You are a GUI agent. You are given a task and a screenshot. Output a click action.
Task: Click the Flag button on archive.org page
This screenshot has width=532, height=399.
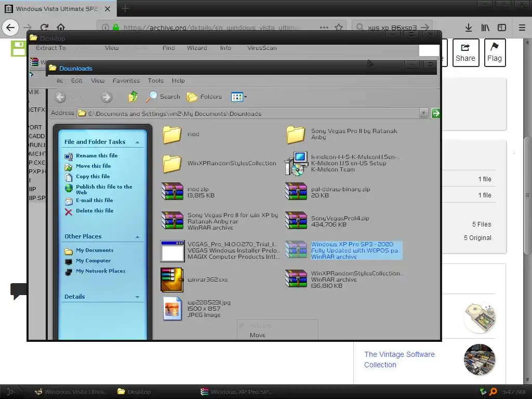(x=495, y=52)
